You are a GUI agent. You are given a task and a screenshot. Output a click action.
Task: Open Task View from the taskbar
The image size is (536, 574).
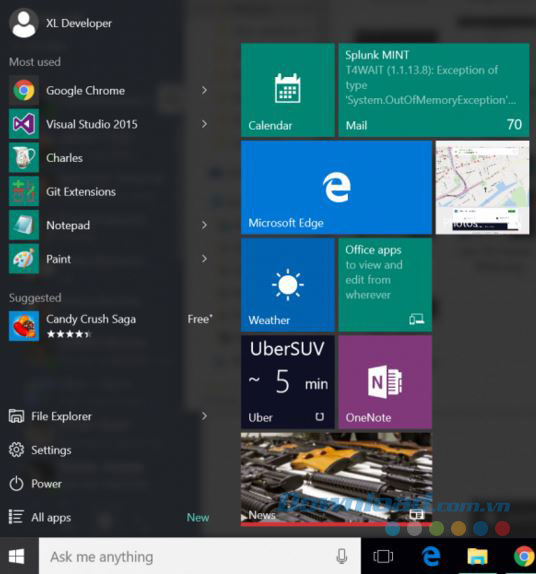point(383,556)
